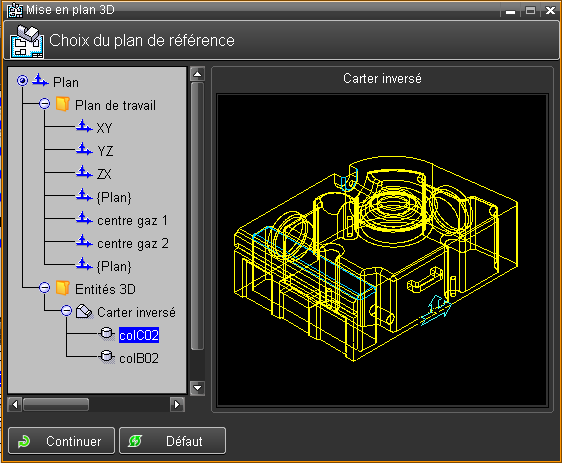This screenshot has height=463, width=562.
Task: Click the scroll down arrow of the tree
Action: click(197, 388)
